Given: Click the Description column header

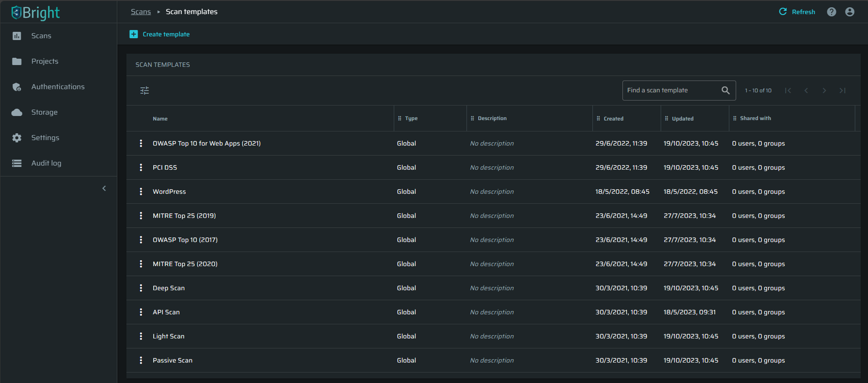Looking at the screenshot, I should [x=492, y=118].
